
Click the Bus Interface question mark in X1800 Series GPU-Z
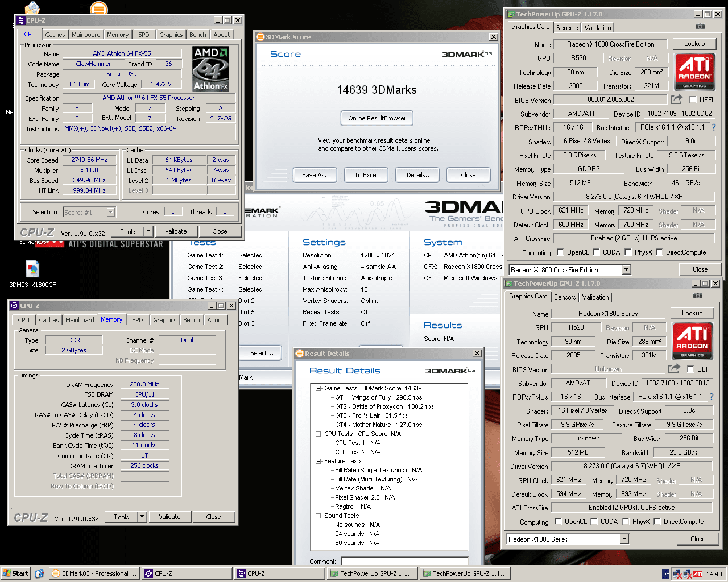tap(712, 397)
